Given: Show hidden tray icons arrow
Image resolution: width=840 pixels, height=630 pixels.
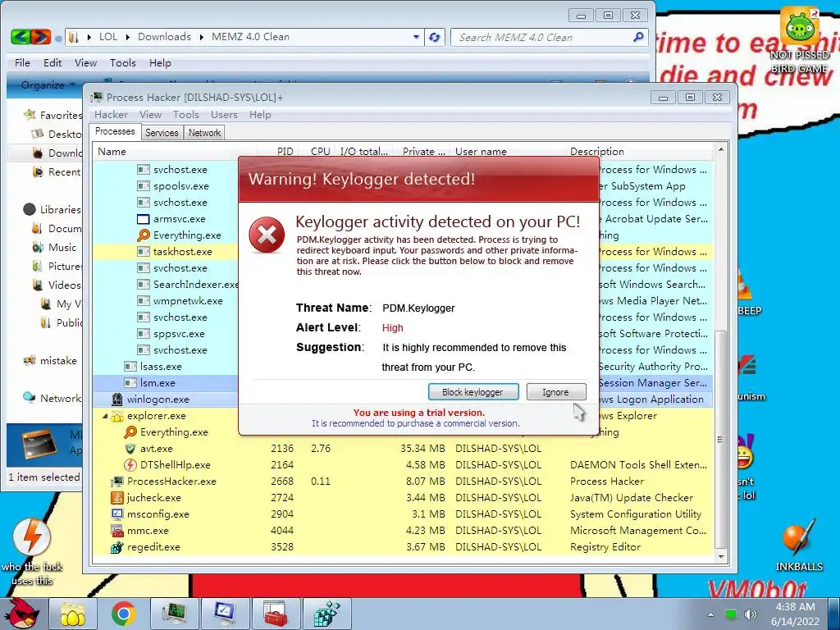Looking at the screenshot, I should (710, 614).
